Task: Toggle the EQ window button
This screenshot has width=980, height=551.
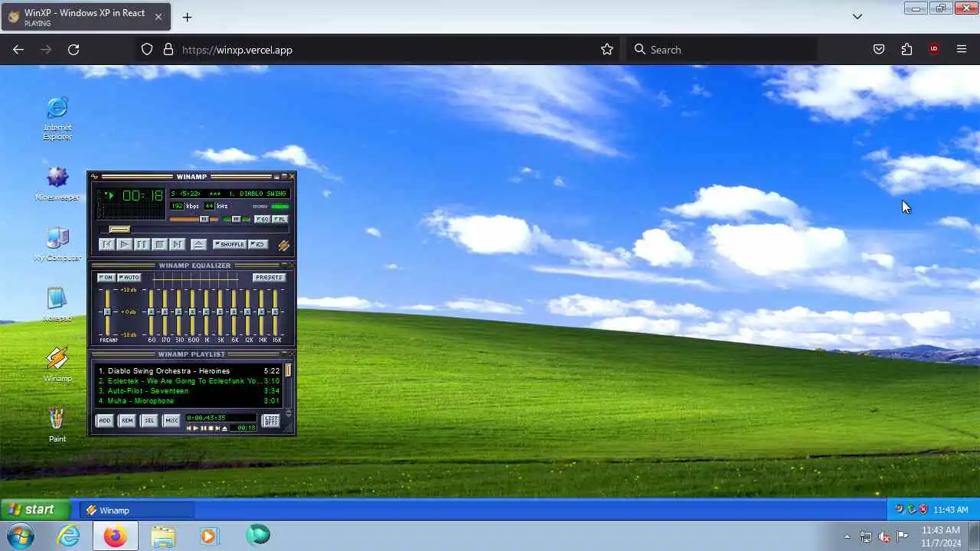Action: [x=263, y=219]
